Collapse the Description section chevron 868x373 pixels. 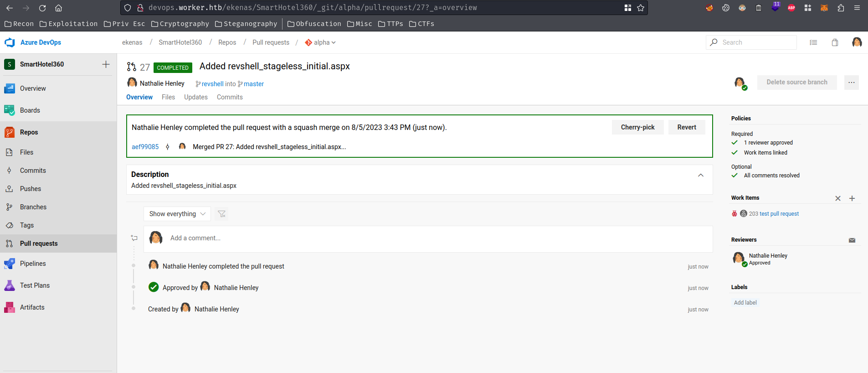[701, 175]
